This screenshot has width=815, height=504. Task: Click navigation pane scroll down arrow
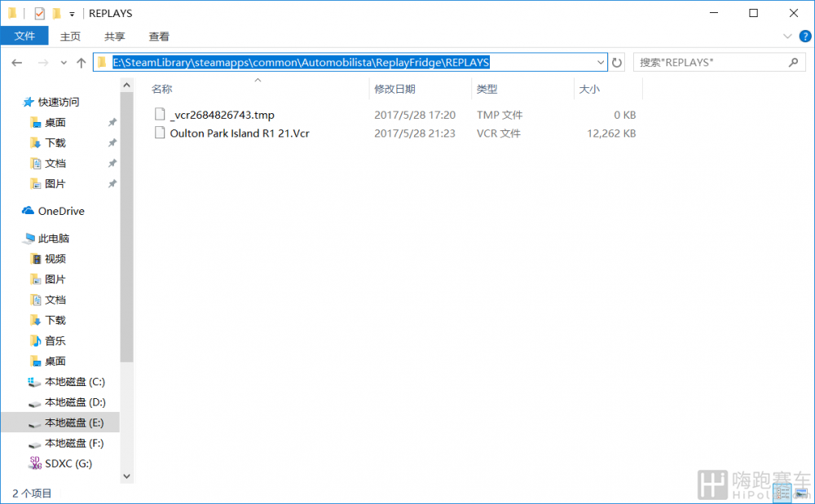click(x=127, y=476)
